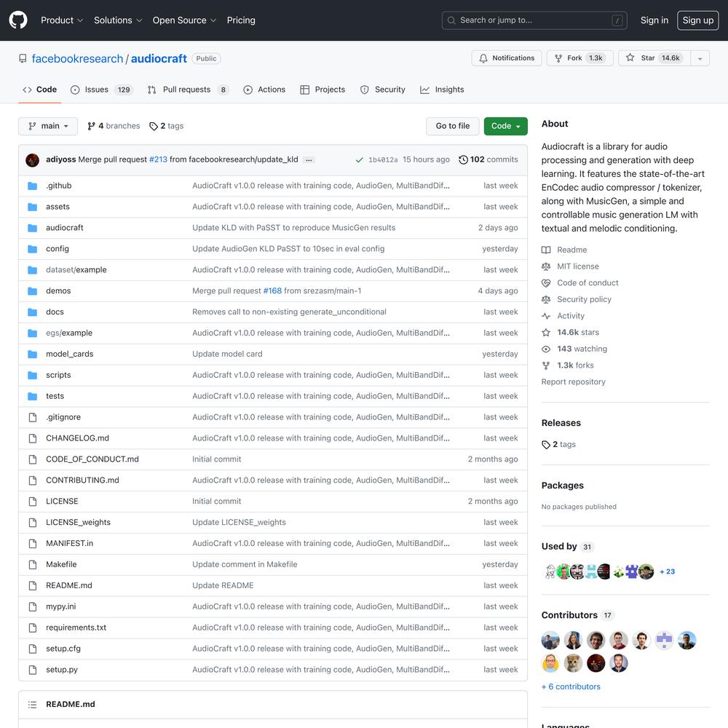Image resolution: width=728 pixels, height=728 pixels.
Task: Click the demos folder icon
Action: click(33, 291)
